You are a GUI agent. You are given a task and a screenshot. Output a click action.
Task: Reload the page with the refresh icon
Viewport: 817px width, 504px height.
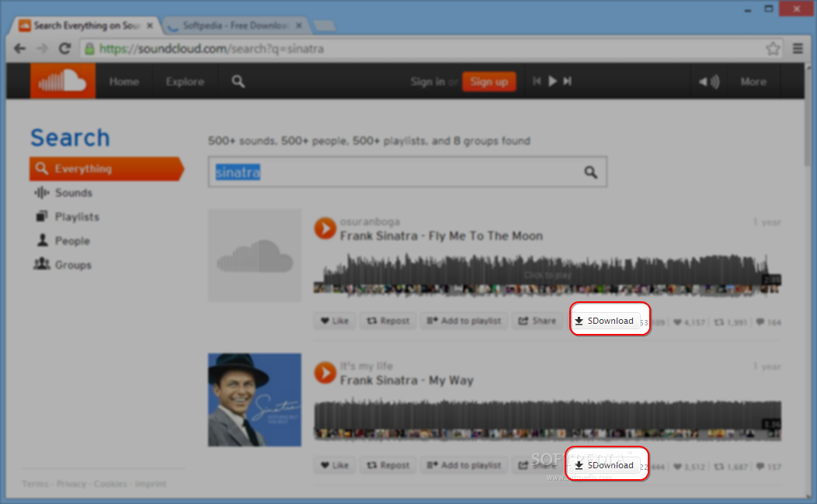pos(64,48)
